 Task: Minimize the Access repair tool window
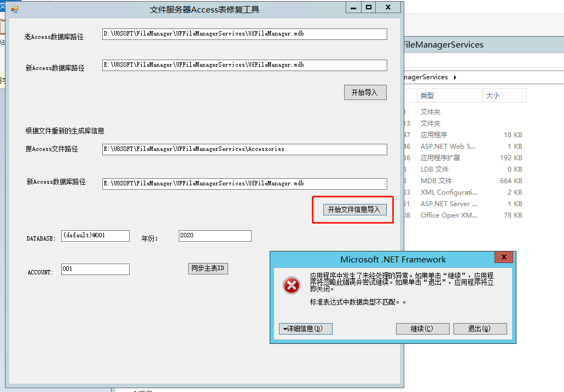tap(353, 7)
